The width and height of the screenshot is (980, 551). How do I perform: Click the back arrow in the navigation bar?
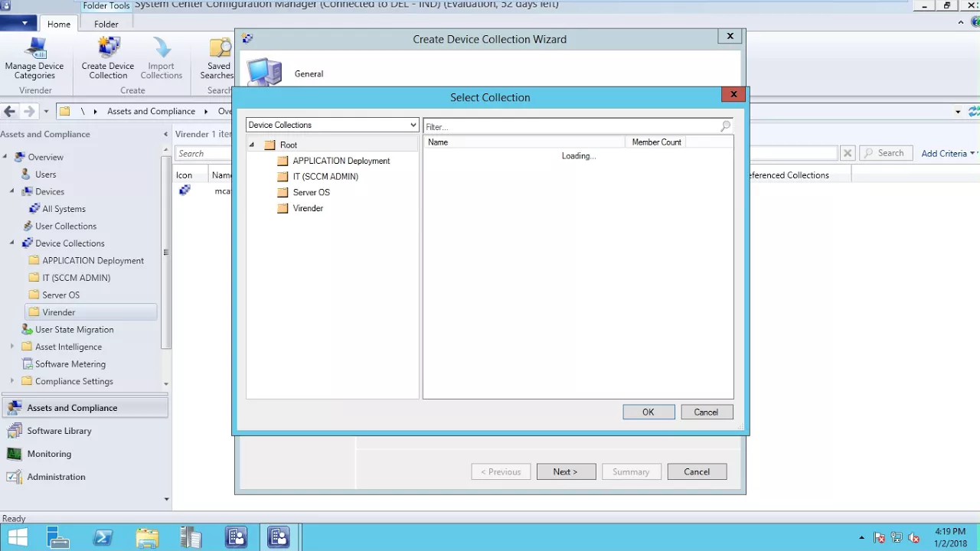click(x=9, y=111)
